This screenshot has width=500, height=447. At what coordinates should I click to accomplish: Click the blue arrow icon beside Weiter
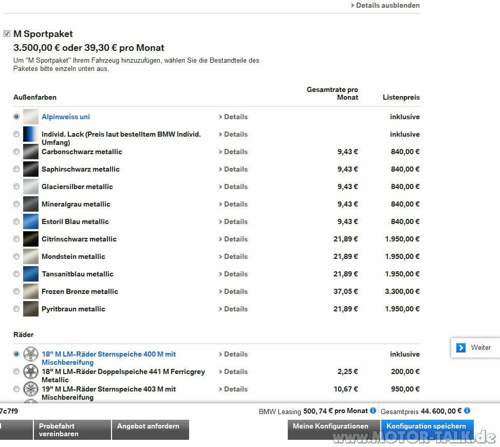(x=461, y=348)
